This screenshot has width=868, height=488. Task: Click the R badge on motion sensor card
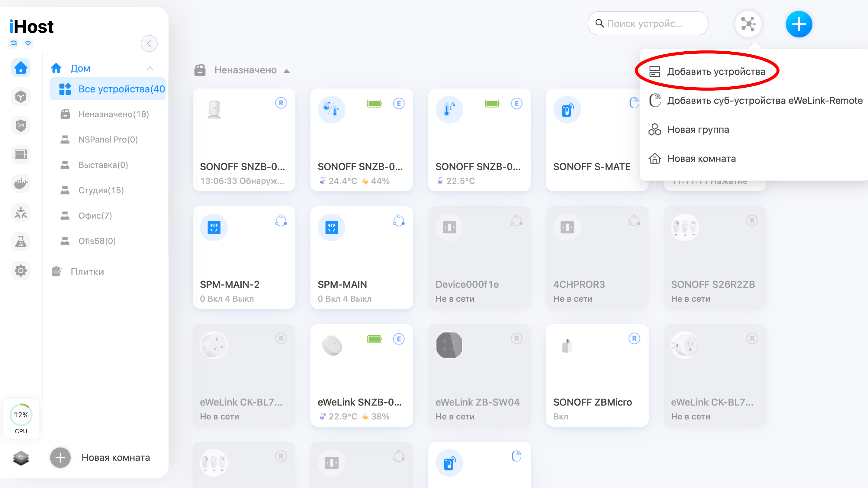click(x=281, y=103)
